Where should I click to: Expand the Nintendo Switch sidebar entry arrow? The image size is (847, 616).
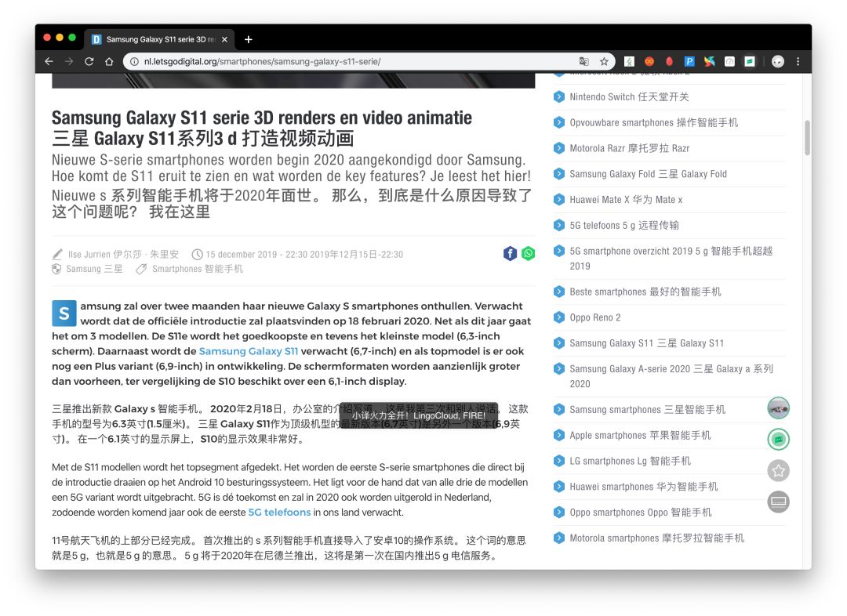pyautogui.click(x=558, y=96)
